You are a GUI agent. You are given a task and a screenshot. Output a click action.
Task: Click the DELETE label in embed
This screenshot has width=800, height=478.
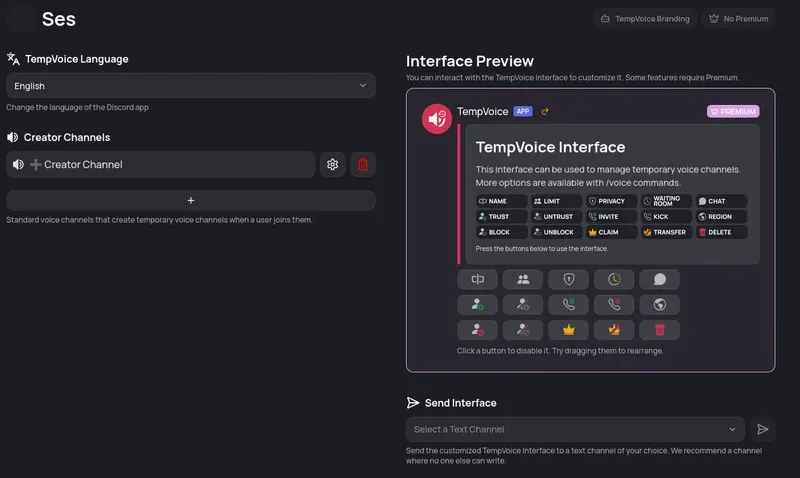pos(719,232)
